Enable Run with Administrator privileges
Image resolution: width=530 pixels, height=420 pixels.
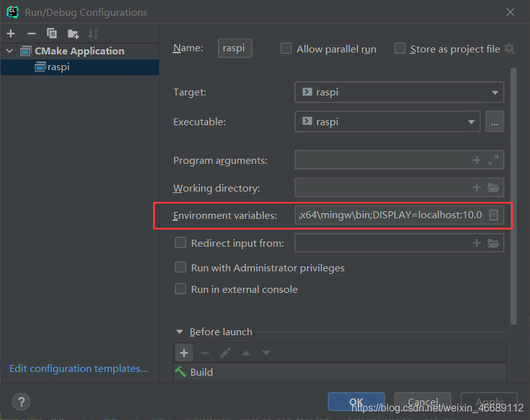(x=180, y=267)
